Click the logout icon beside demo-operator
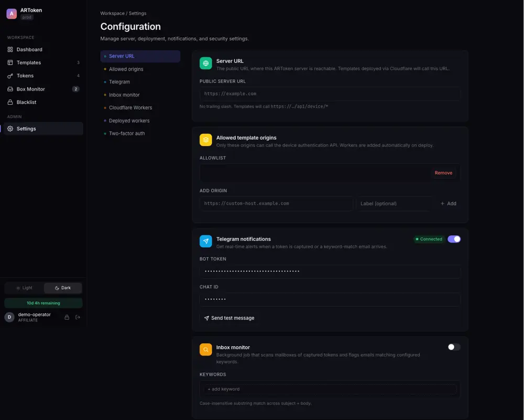This screenshot has height=420, width=524. pyautogui.click(x=78, y=317)
